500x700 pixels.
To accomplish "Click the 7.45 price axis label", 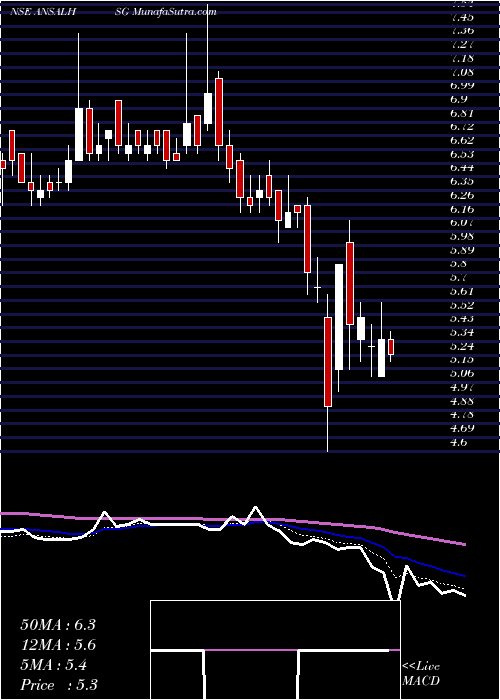I will click(462, 17).
